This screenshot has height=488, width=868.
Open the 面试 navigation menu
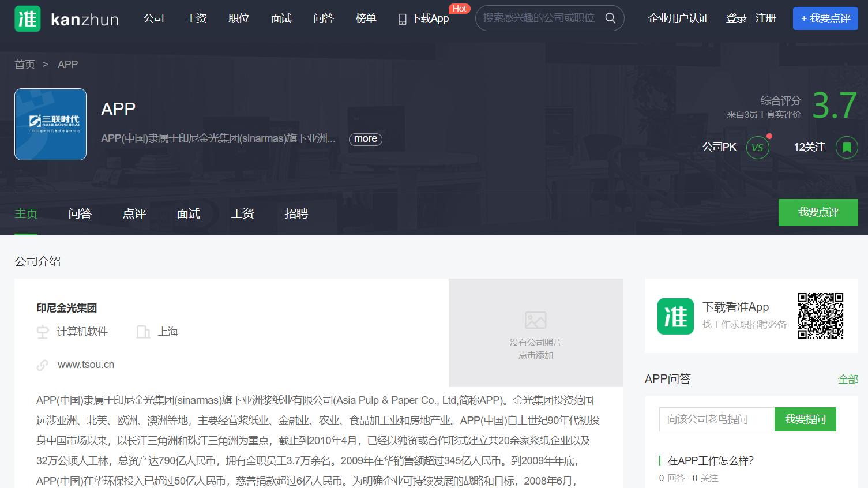click(x=281, y=18)
